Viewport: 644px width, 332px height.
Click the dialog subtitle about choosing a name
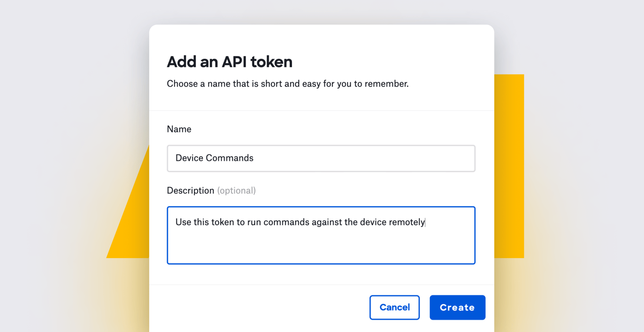click(x=287, y=83)
